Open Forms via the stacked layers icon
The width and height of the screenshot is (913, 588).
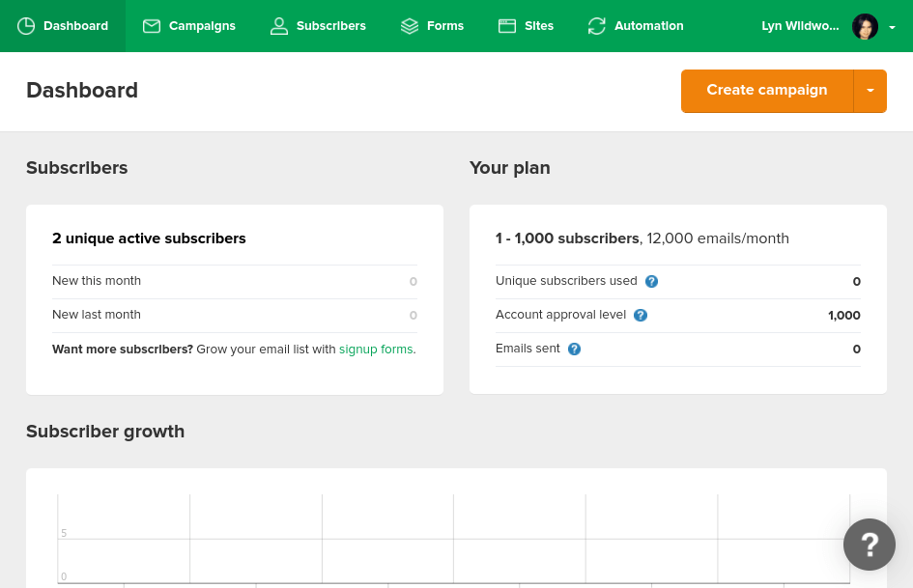[x=410, y=26]
